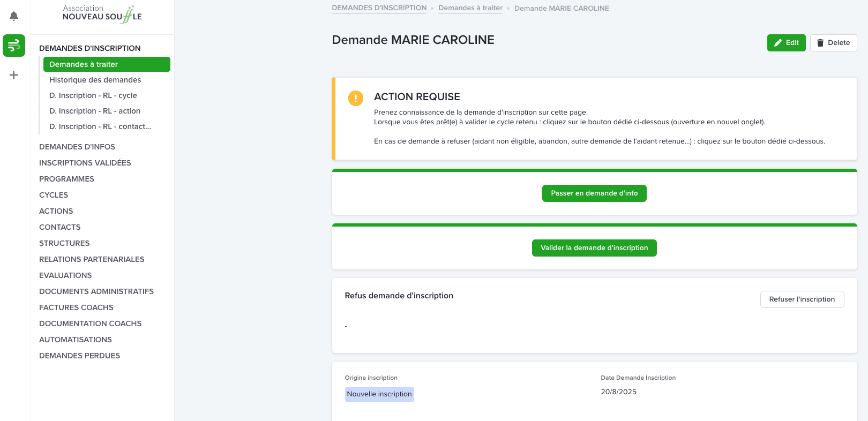
Task: Open the notifications bell
Action: coord(14,16)
